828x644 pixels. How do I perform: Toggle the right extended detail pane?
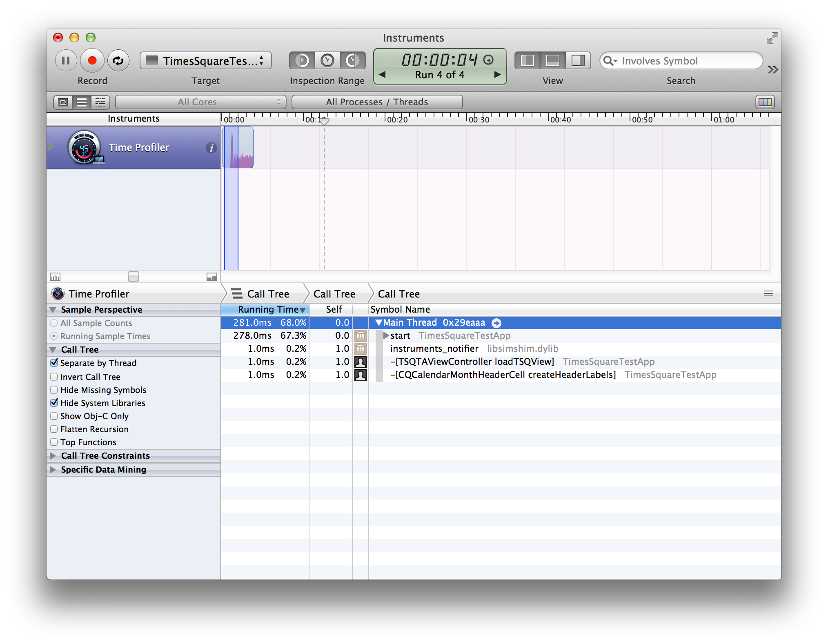tap(578, 61)
